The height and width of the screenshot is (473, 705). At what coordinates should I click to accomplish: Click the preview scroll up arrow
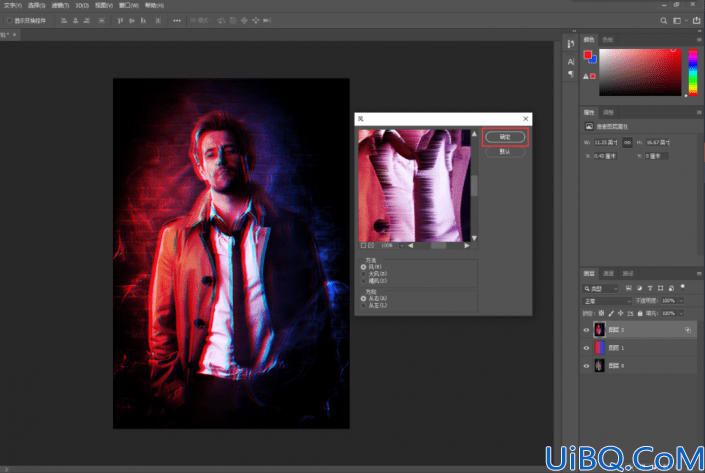point(474,134)
